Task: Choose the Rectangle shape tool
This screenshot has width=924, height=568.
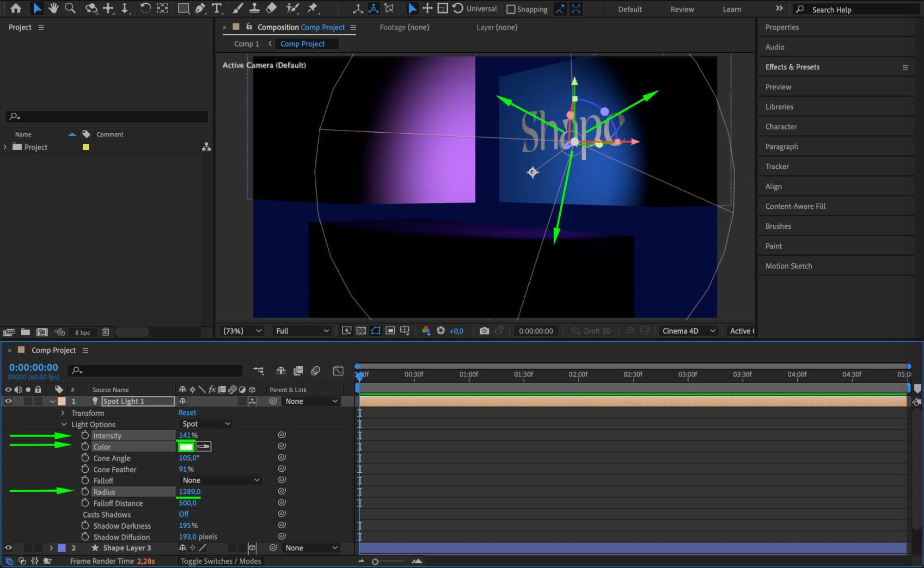Action: point(184,8)
